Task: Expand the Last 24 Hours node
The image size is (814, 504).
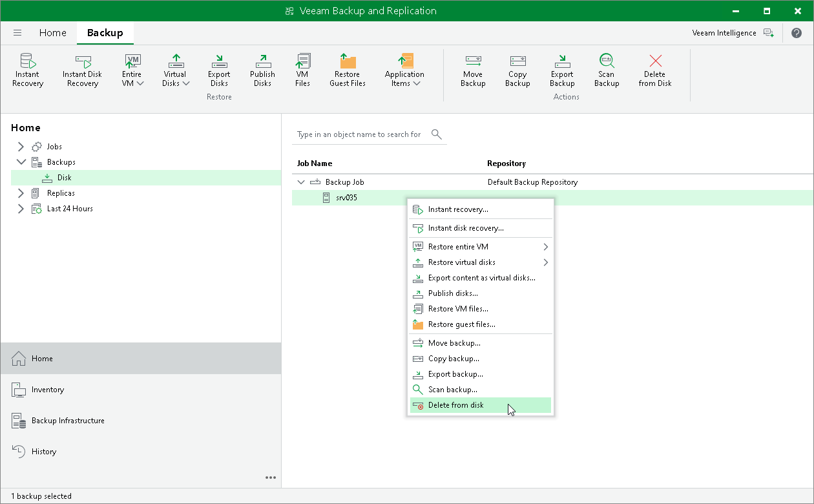Action: [21, 209]
